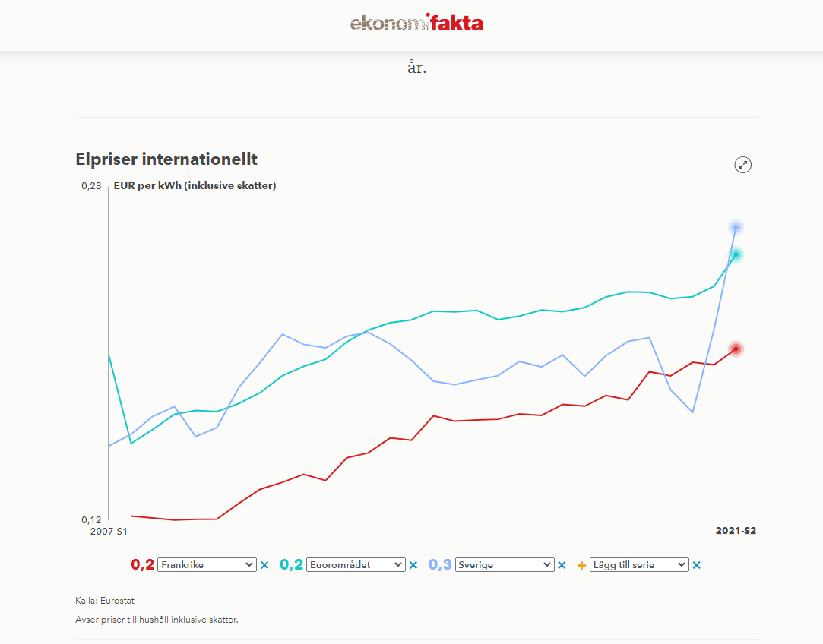Click the blue 0,3 Sverige value

click(440, 564)
